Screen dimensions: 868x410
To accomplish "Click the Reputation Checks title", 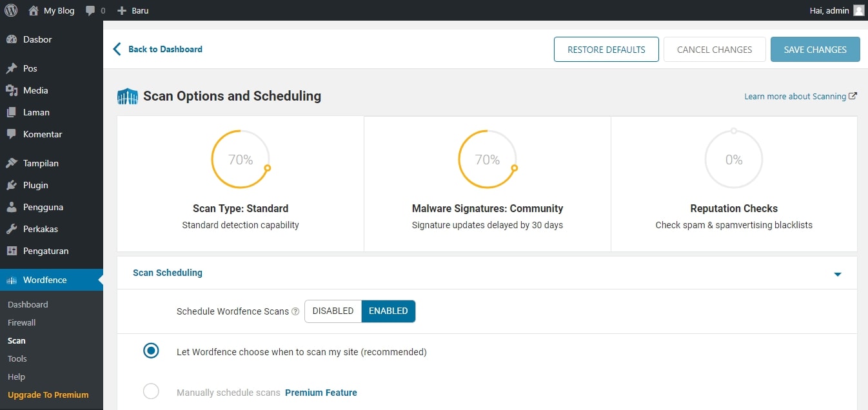I will pyautogui.click(x=734, y=209).
